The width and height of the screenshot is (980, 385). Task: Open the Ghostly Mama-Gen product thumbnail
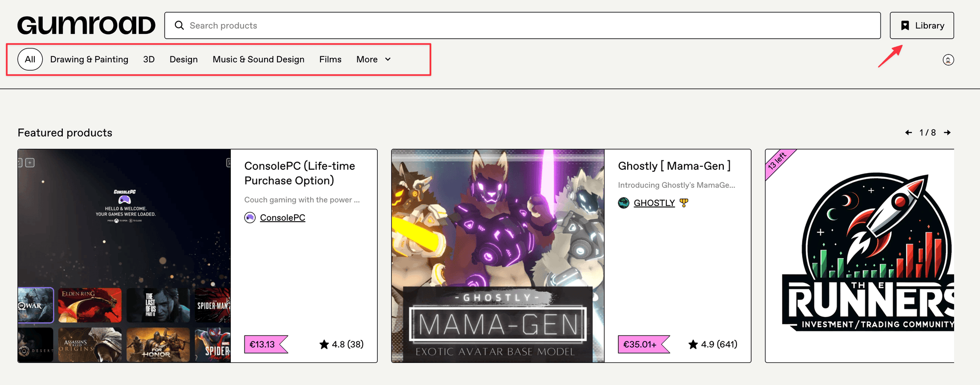(498, 256)
